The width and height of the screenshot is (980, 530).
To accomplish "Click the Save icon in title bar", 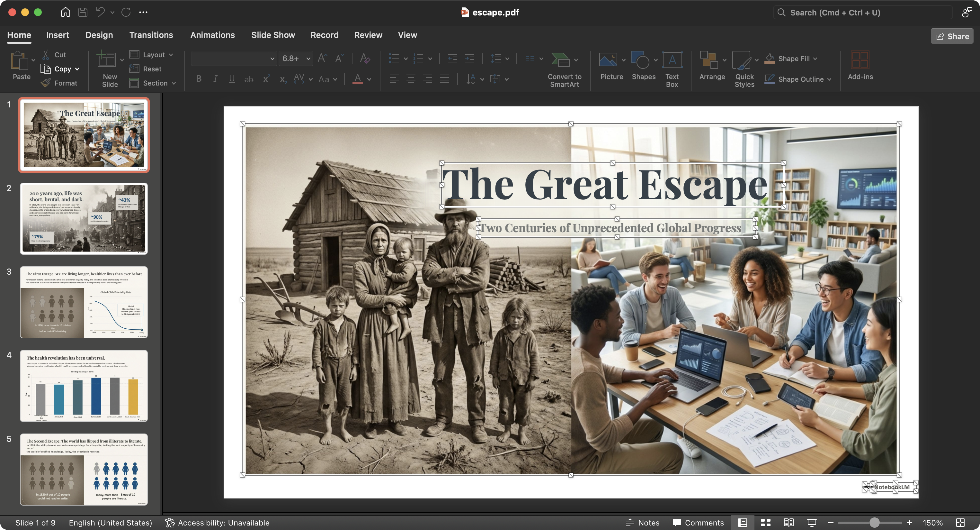I will [x=83, y=12].
